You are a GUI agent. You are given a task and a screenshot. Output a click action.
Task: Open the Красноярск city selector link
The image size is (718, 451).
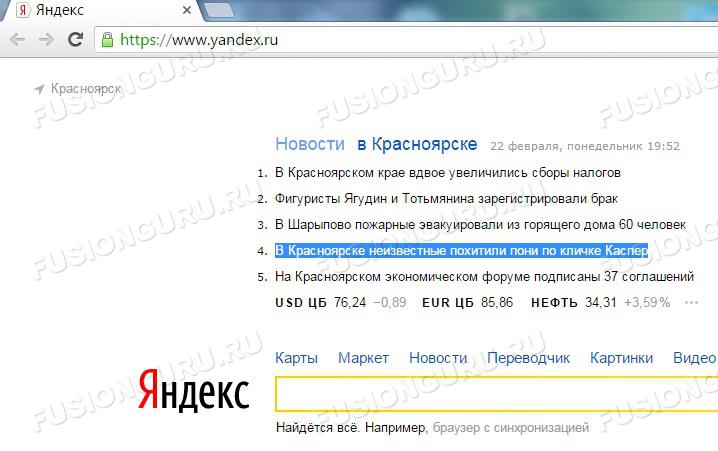86,89
